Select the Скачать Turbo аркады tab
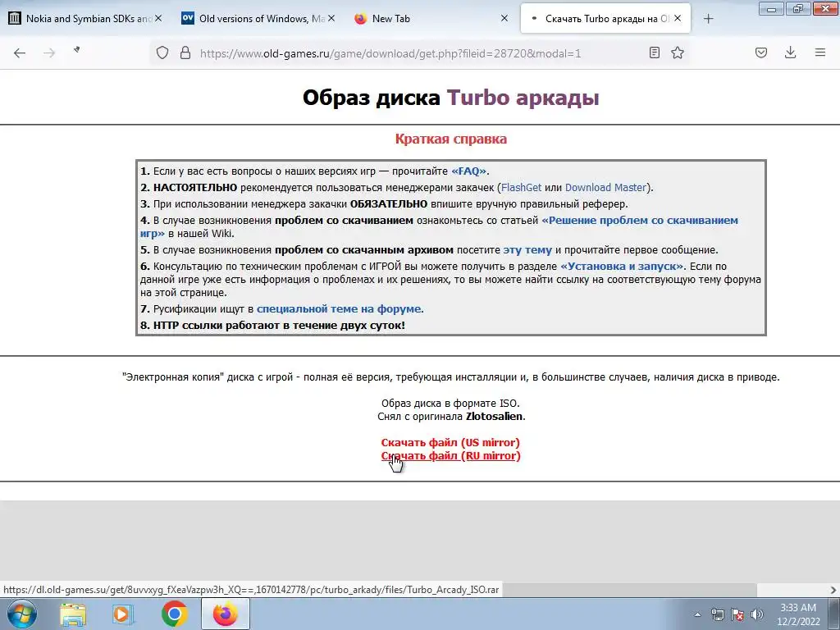 click(605, 19)
